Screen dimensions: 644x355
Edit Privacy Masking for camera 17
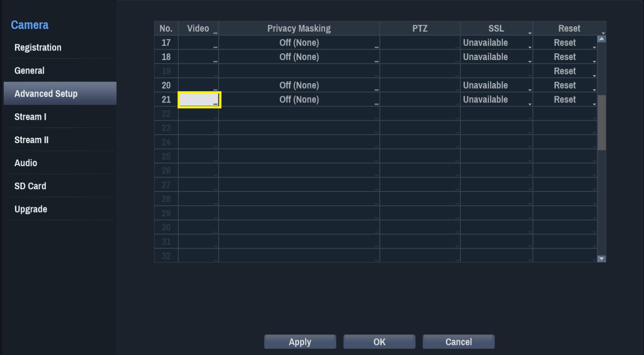(299, 42)
